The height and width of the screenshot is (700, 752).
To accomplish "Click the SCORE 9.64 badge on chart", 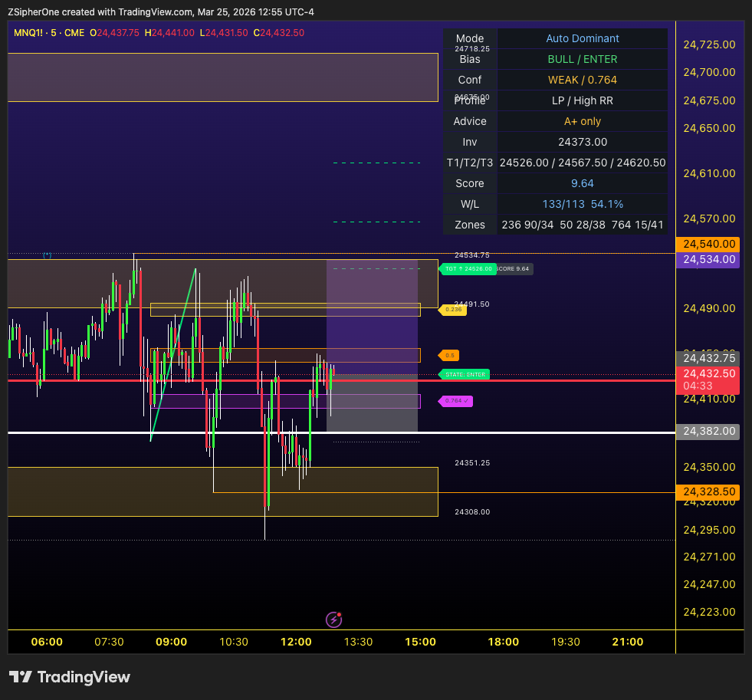I will pyautogui.click(x=515, y=269).
